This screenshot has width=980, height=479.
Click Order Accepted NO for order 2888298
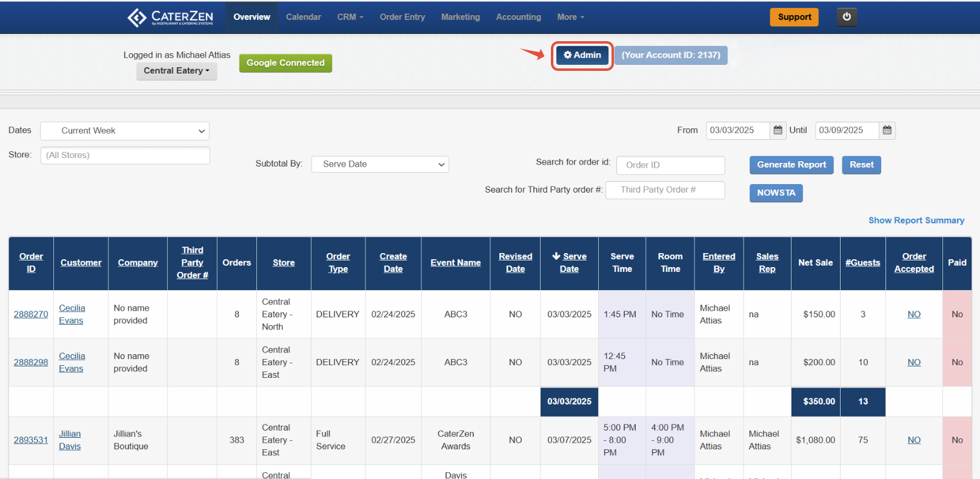914,362
